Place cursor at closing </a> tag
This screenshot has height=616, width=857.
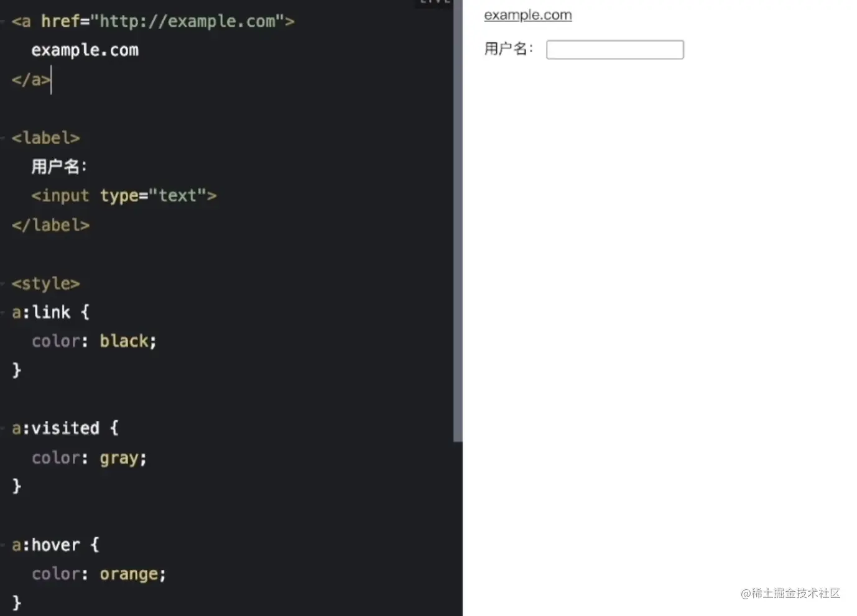pyautogui.click(x=30, y=80)
